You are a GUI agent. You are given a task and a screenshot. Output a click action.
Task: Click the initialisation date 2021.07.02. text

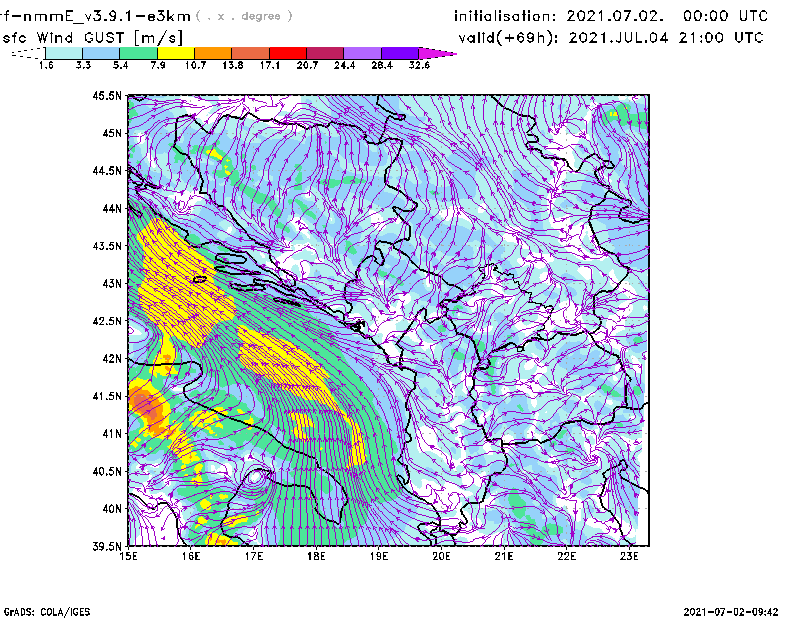[x=615, y=16]
